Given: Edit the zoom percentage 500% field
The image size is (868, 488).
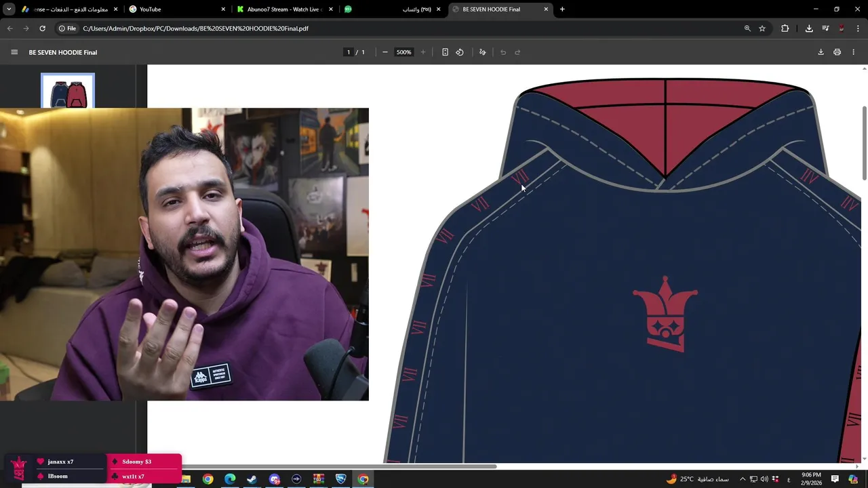Looking at the screenshot, I should tap(403, 52).
